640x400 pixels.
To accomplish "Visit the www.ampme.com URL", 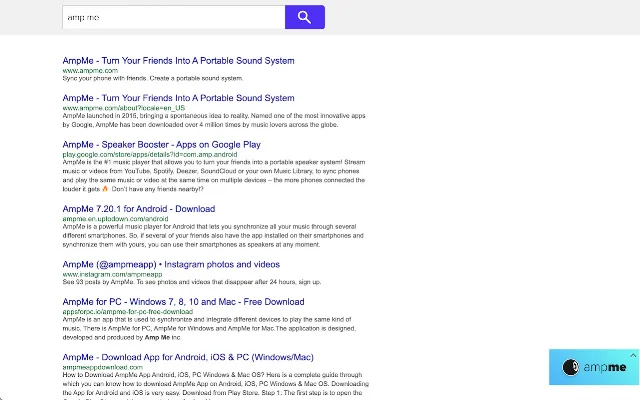I will pyautogui.click(x=90, y=71).
